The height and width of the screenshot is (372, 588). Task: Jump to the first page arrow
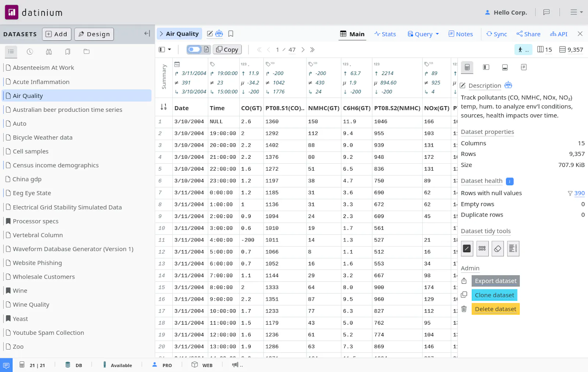(259, 50)
